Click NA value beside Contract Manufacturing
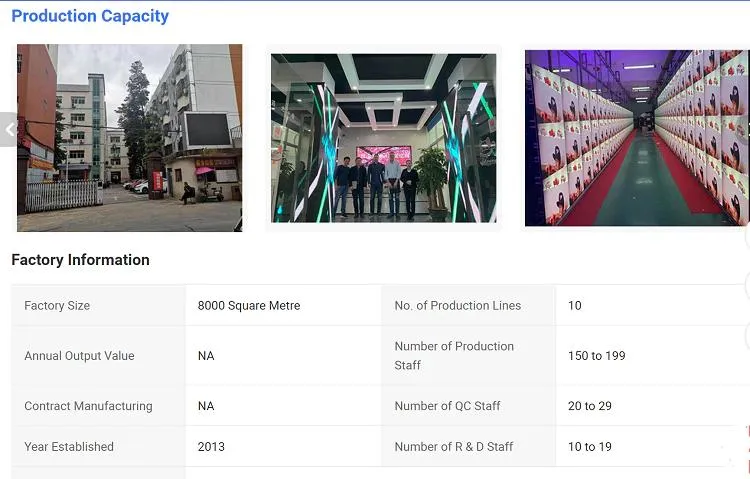 206,407
